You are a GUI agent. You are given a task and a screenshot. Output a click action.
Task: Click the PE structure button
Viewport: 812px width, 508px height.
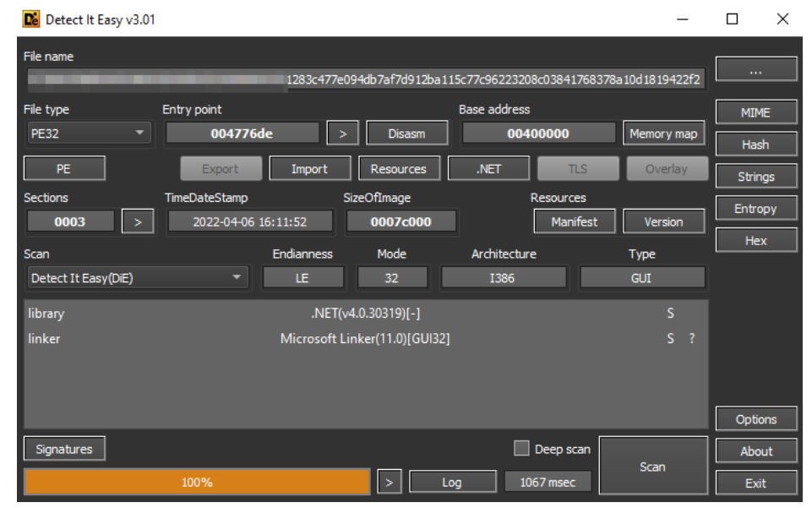point(64,169)
